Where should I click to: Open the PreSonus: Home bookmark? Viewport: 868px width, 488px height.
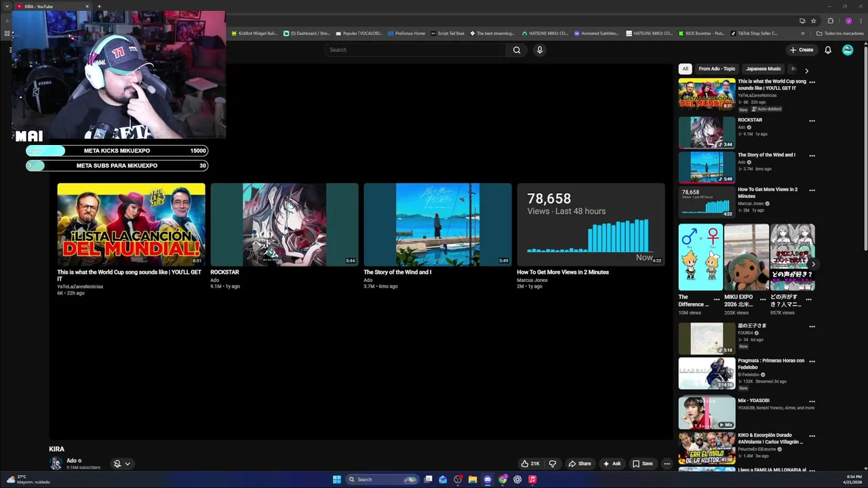click(407, 33)
